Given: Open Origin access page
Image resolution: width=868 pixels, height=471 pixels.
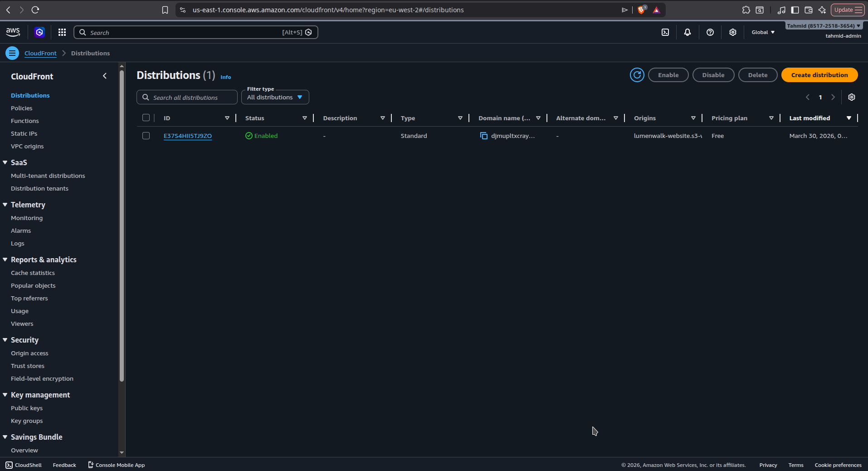Looking at the screenshot, I should [x=29, y=353].
